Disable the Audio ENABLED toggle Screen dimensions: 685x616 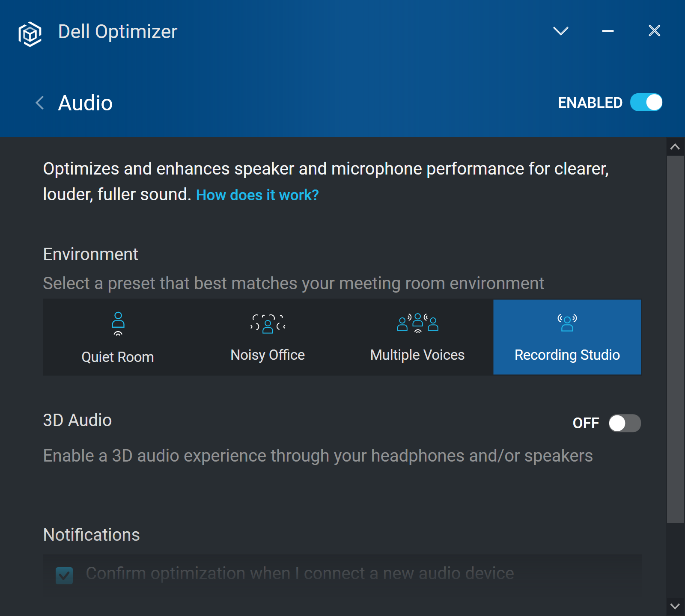coord(646,103)
